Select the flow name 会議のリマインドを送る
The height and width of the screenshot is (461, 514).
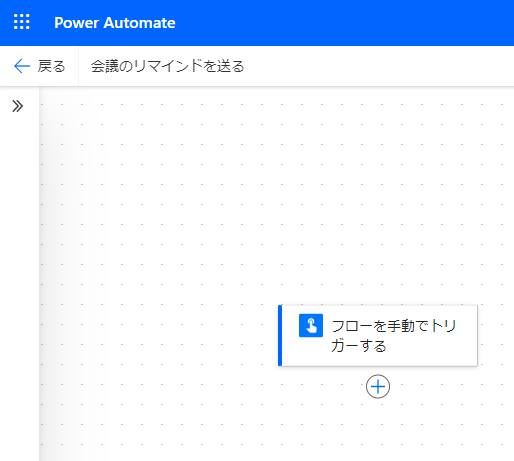click(168, 66)
